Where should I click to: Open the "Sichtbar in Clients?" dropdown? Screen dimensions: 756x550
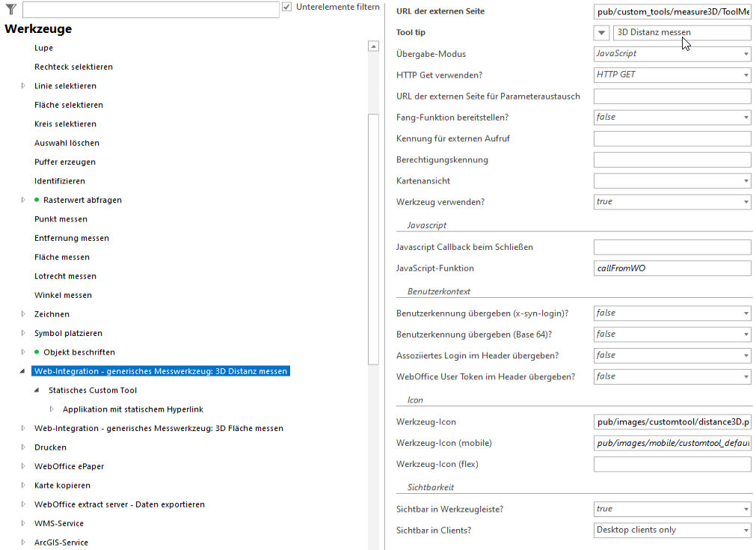point(745,530)
